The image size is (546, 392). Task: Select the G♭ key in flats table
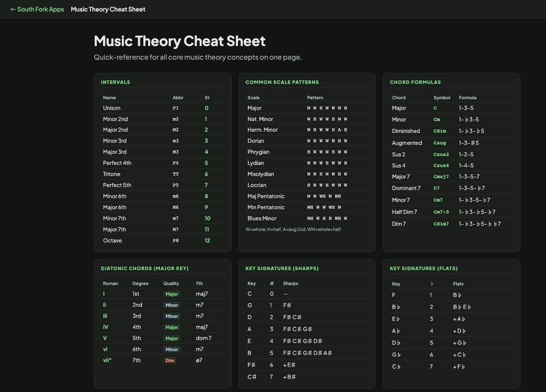point(396,355)
